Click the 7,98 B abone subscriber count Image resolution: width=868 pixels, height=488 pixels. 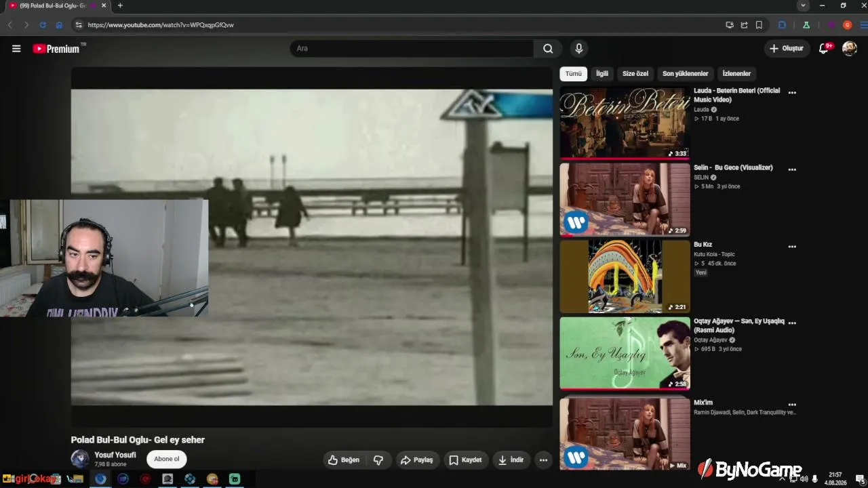tap(111, 464)
